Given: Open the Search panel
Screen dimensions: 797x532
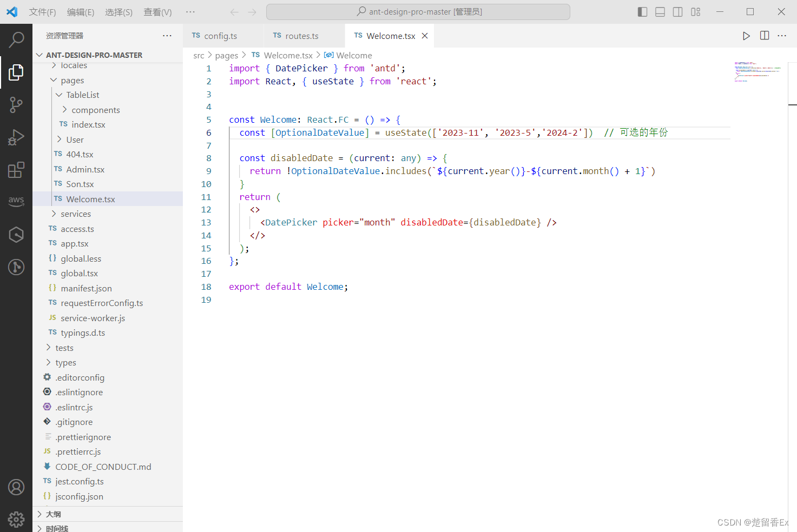Looking at the screenshot, I should [16, 39].
